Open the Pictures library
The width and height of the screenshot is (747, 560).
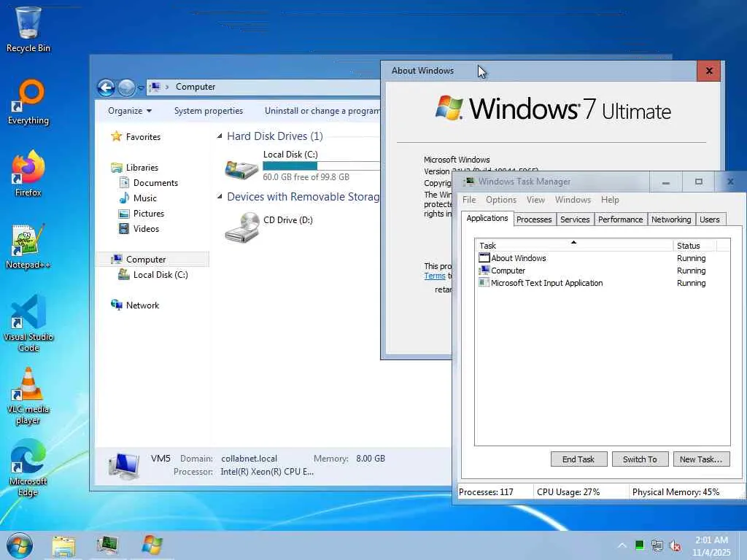point(148,214)
